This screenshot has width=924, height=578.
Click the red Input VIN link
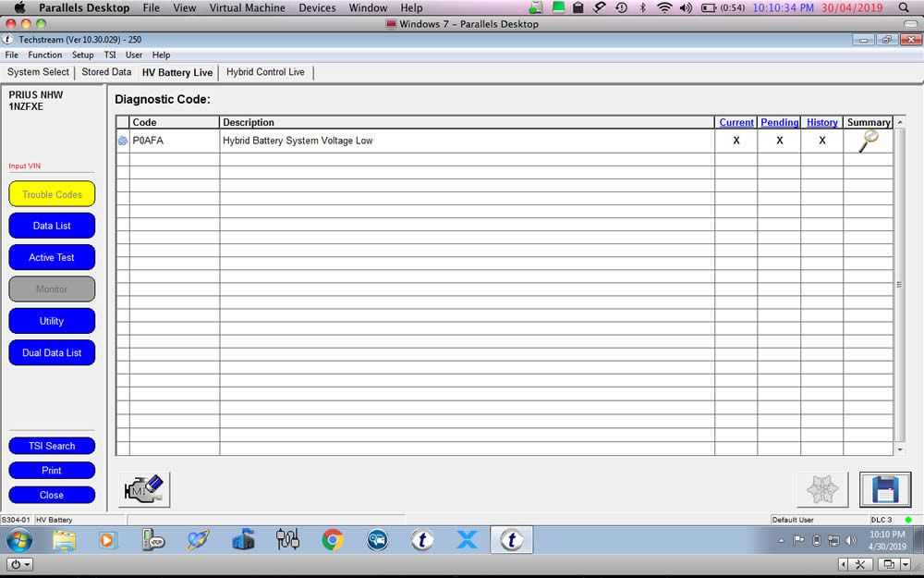25,166
